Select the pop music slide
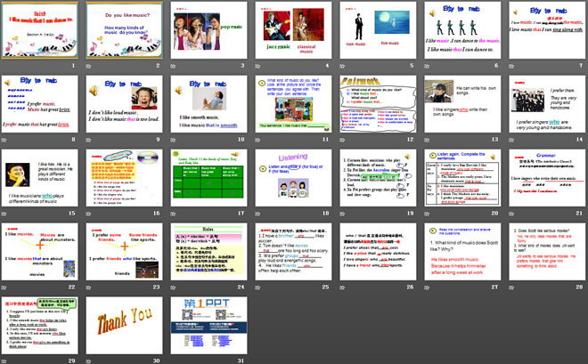Screen dimensions: 588x364 point(207,35)
